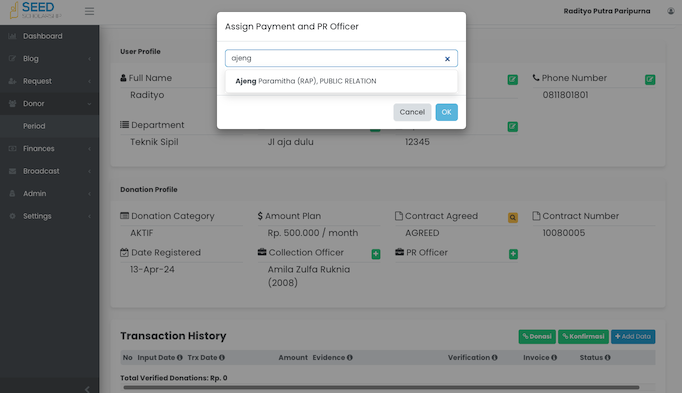682x393 pixels.
Task: Click the OK button in the dialog
Action: coord(447,112)
